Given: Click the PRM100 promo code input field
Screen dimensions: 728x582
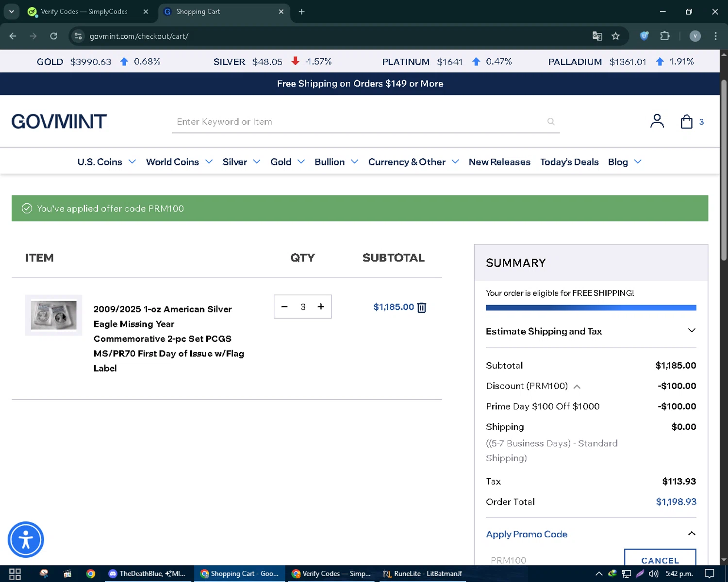Looking at the screenshot, I should click(x=553, y=559).
